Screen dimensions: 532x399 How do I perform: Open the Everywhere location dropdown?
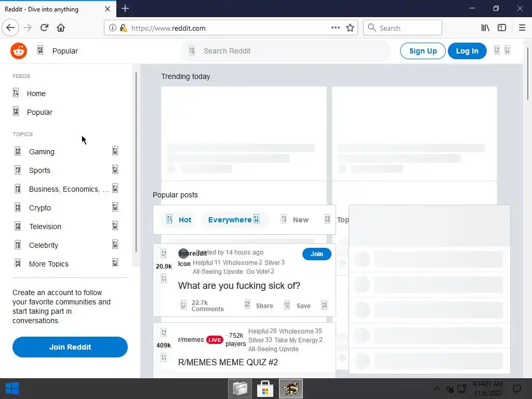click(x=234, y=220)
